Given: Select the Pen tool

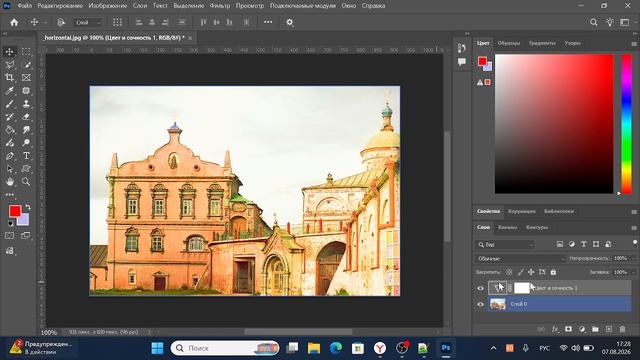Looking at the screenshot, I should (x=9, y=156).
